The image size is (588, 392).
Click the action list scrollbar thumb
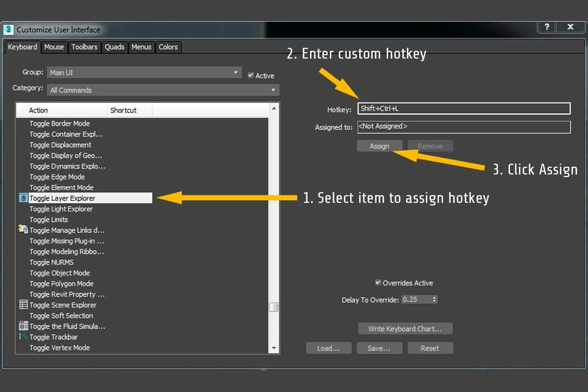point(274,307)
